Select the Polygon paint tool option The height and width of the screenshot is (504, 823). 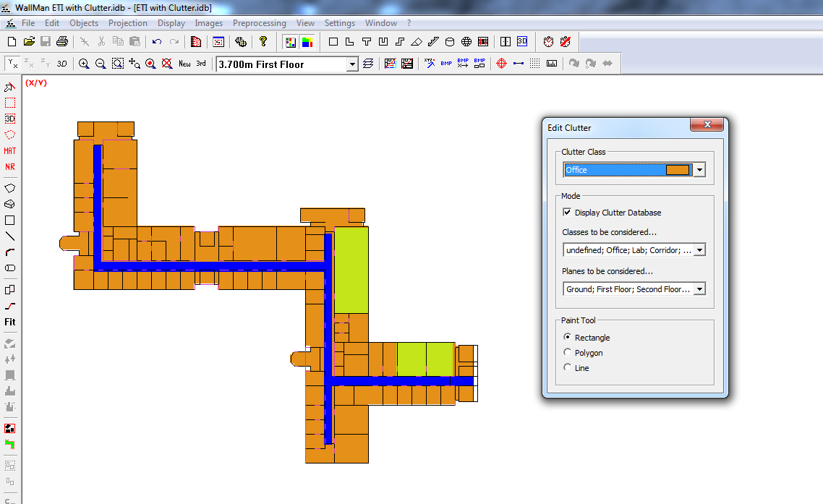coord(568,353)
